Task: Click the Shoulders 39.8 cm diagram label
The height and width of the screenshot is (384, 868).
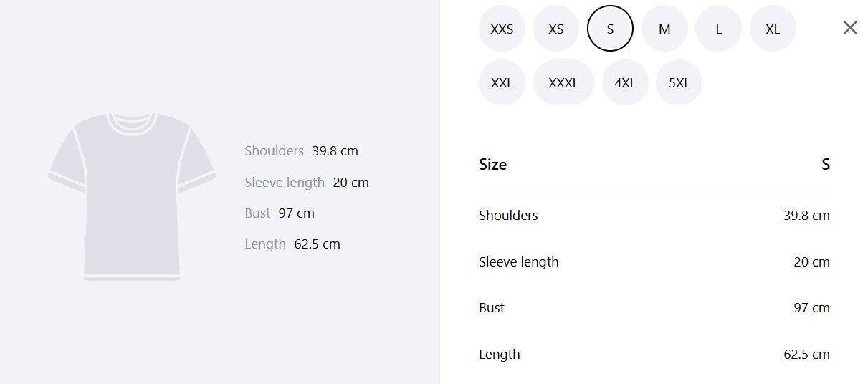Action: coord(301,151)
